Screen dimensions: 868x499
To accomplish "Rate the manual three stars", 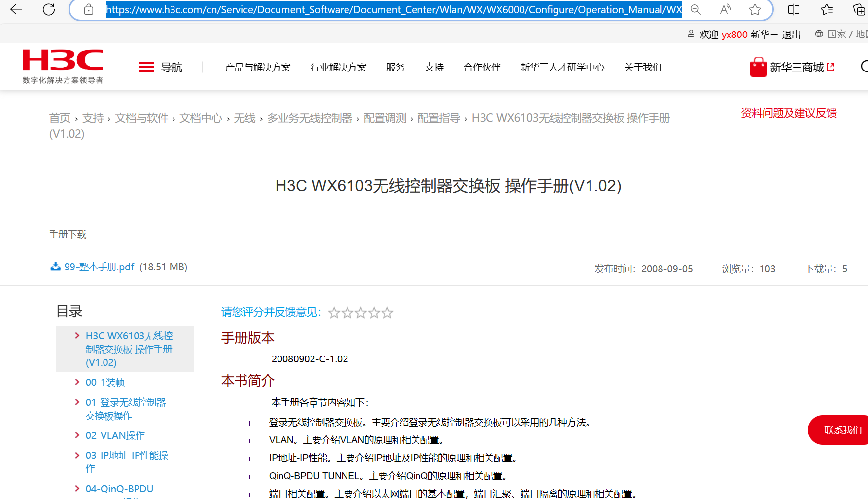I will 361,313.
